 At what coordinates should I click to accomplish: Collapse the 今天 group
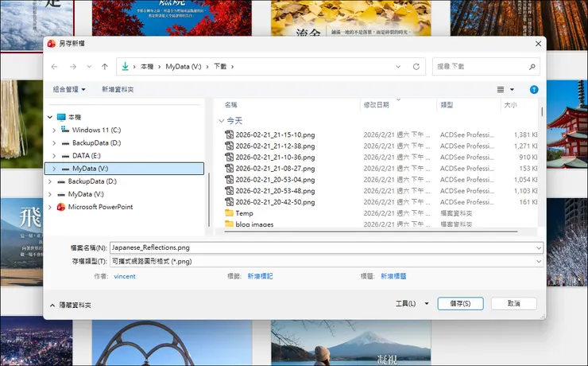[221, 121]
